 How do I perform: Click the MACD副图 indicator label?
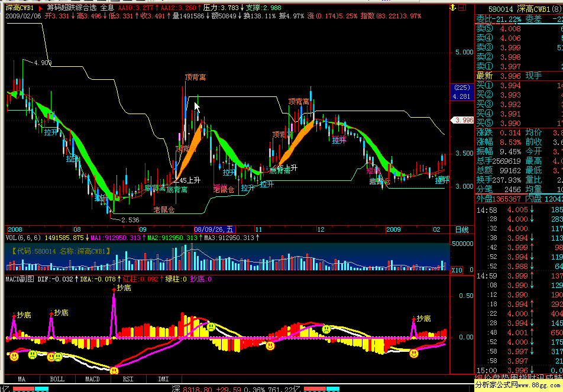pos(21,279)
